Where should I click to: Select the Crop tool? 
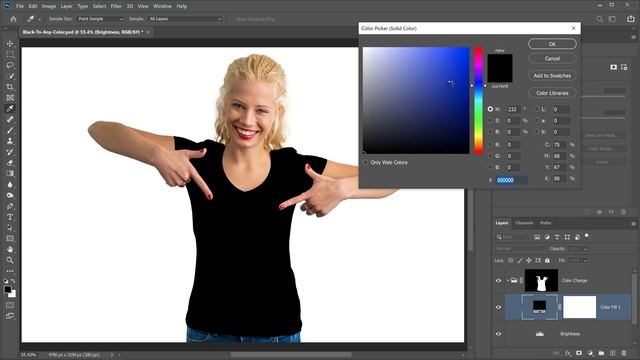coord(10,87)
